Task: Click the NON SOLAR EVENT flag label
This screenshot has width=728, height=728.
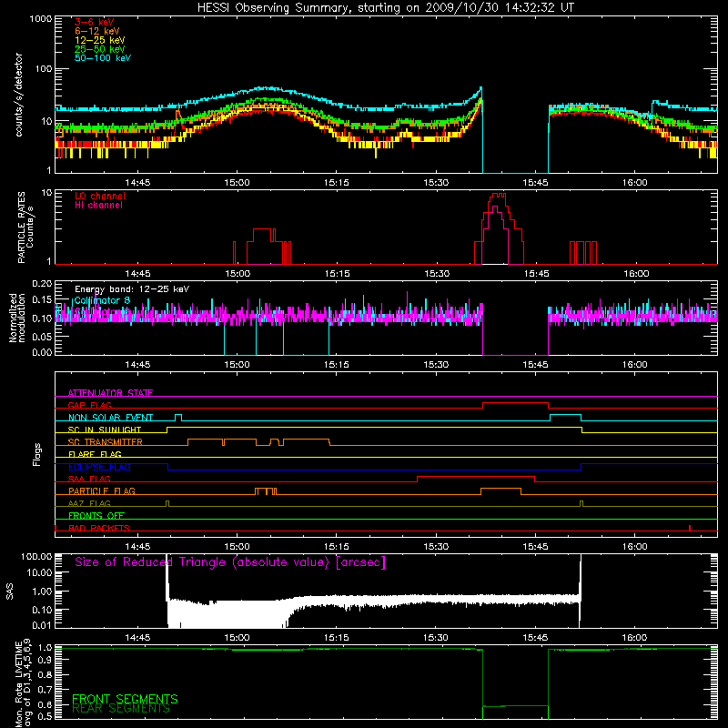Action: (x=110, y=418)
